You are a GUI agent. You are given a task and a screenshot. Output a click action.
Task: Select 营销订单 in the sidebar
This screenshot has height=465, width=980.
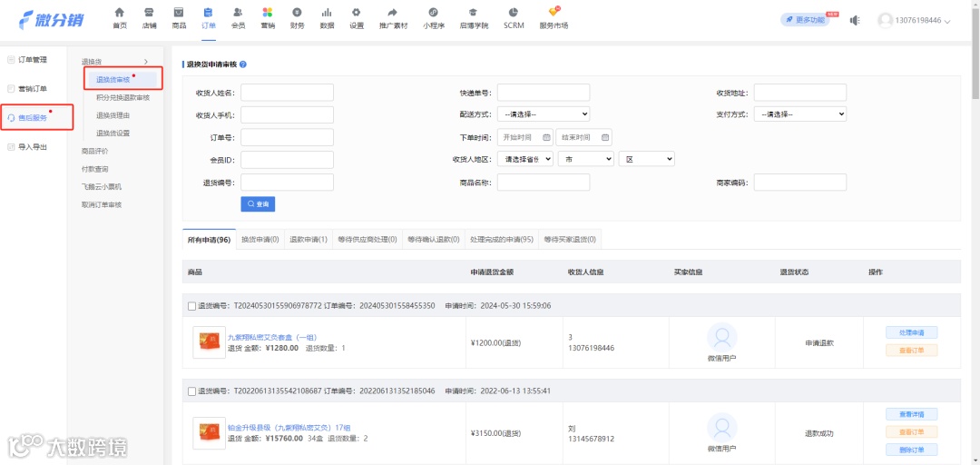(x=34, y=89)
